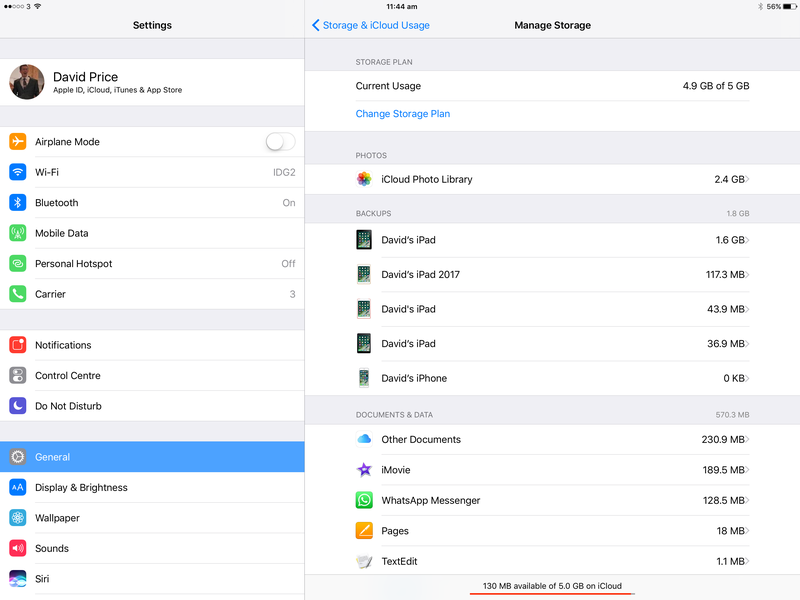This screenshot has width=800, height=600.
Task: Tap David Price's profile photo
Action: pos(27,82)
